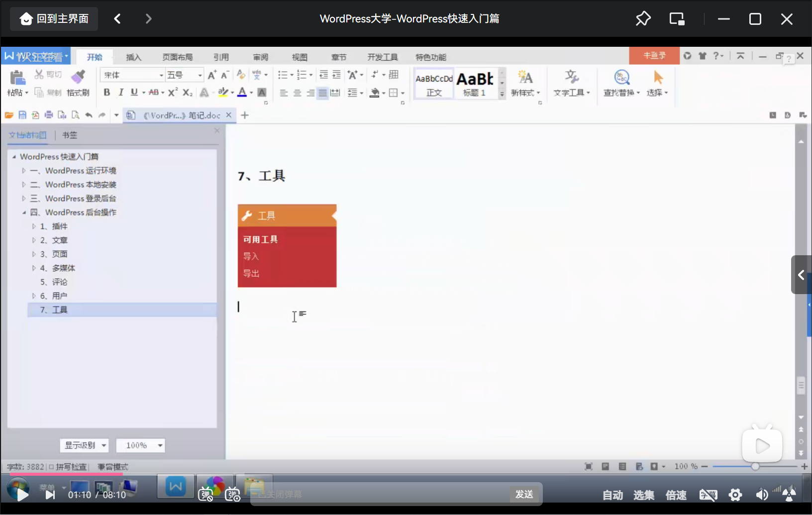Click the numbered list icon
This screenshot has width=812, height=515.
(x=302, y=75)
